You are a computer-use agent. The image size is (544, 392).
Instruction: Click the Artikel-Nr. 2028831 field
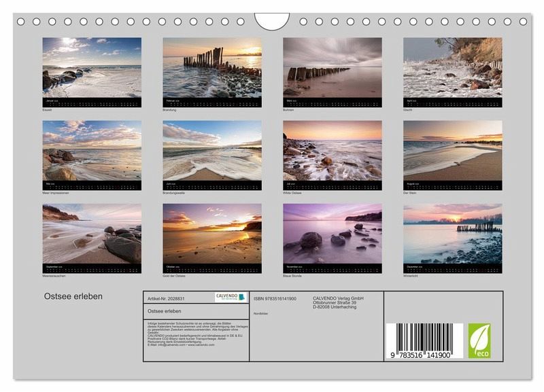tap(166, 298)
